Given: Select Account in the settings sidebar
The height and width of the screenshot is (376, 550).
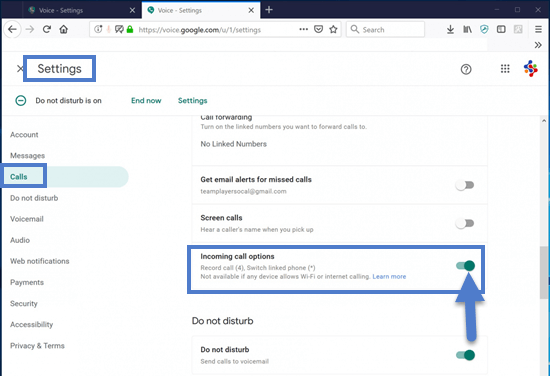Looking at the screenshot, I should [24, 135].
